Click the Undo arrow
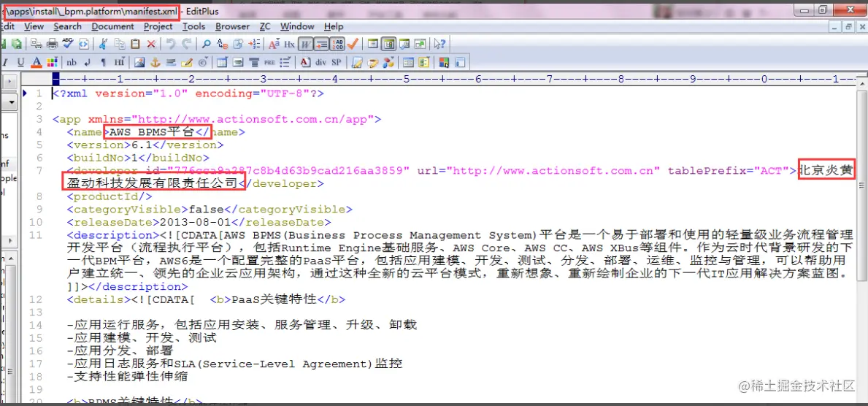 [171, 45]
